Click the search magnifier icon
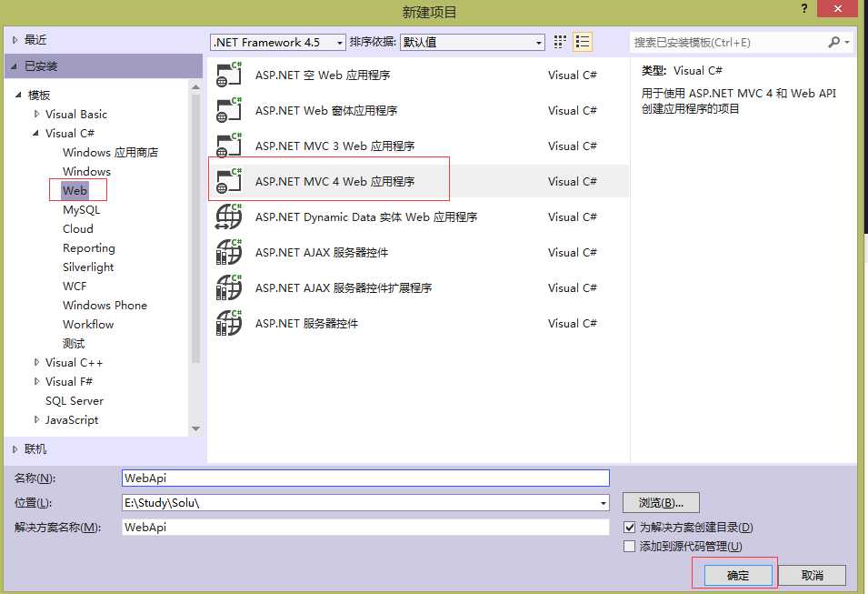 pos(833,42)
